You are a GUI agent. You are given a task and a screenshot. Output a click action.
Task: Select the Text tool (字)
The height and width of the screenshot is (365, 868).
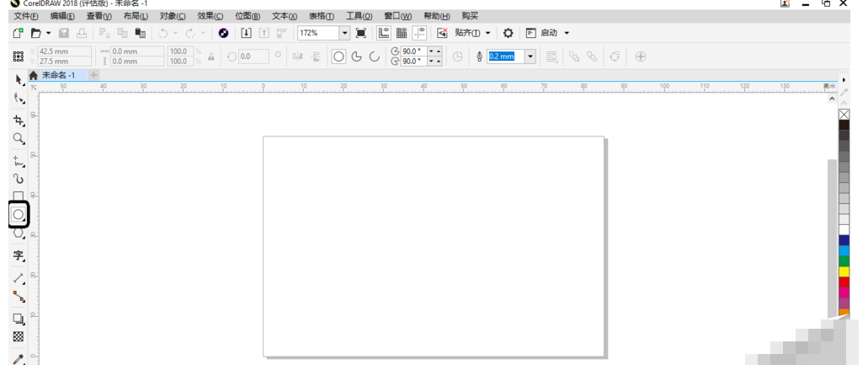18,255
